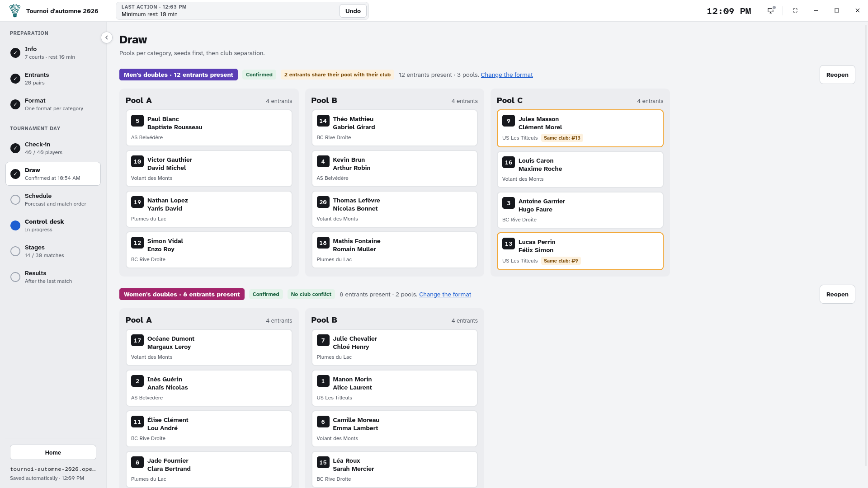Change the format for Men's doubles
Screen dimensions: 868x488
tap(507, 75)
